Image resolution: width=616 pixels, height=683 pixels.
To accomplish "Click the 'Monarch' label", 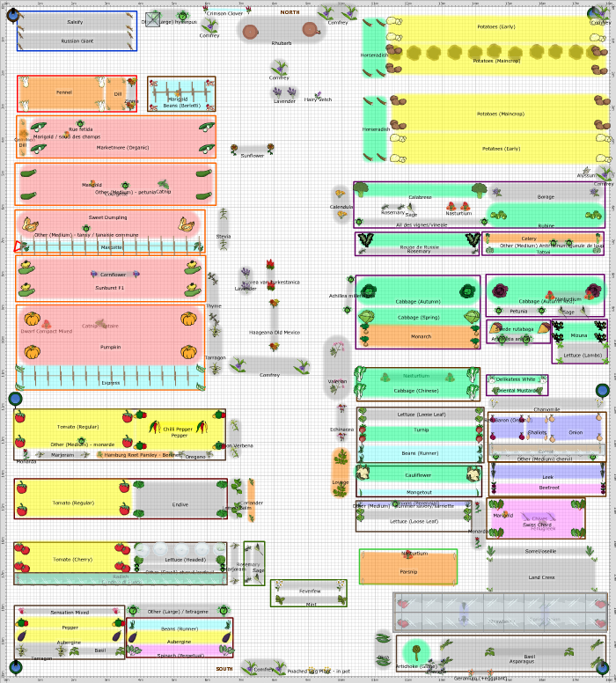I will tap(421, 337).
